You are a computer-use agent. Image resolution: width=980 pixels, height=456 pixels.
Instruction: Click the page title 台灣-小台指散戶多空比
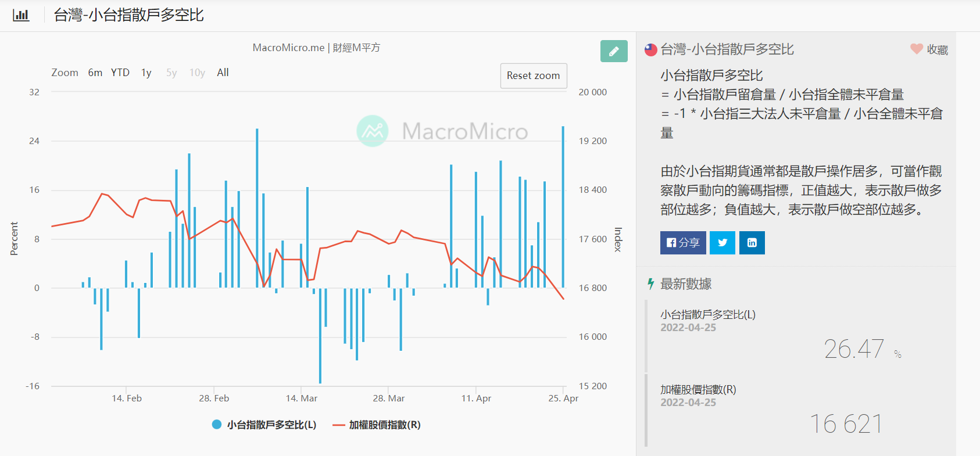pyautogui.click(x=128, y=15)
